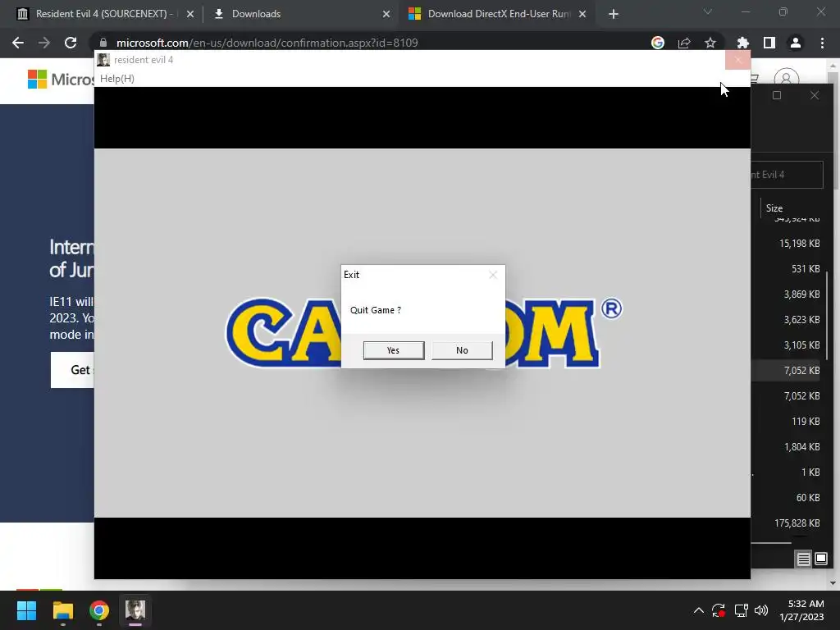Switch Explorer to details view
Screen dimensions: 840x630
tap(804, 559)
